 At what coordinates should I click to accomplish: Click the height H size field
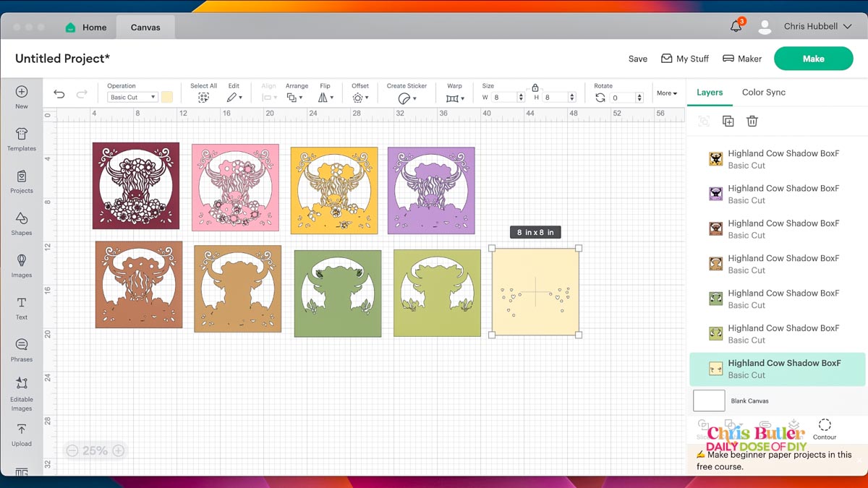click(555, 98)
